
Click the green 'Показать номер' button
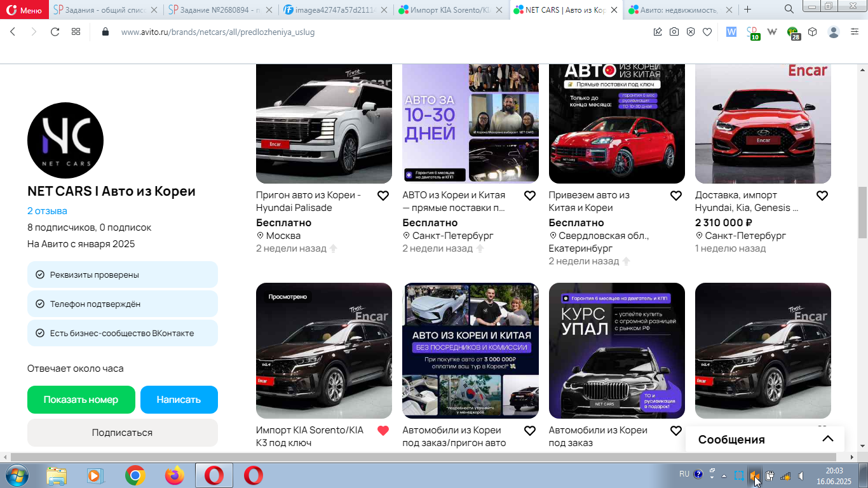point(81,400)
